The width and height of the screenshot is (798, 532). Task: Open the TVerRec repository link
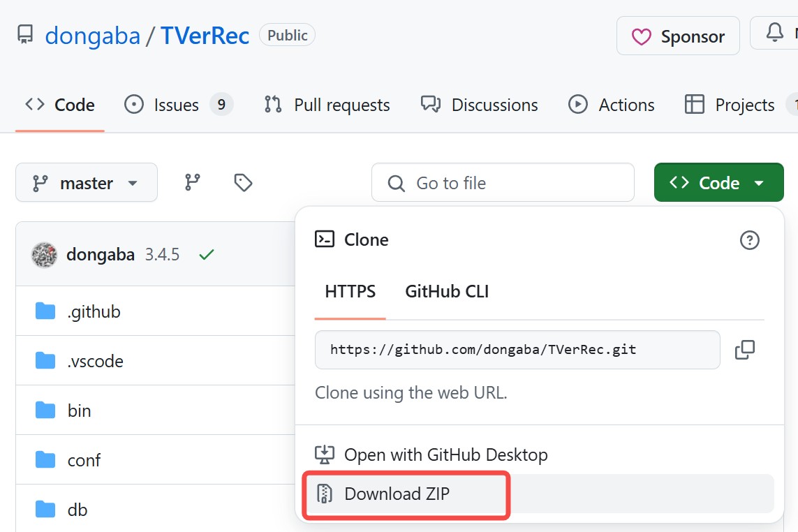coord(205,36)
